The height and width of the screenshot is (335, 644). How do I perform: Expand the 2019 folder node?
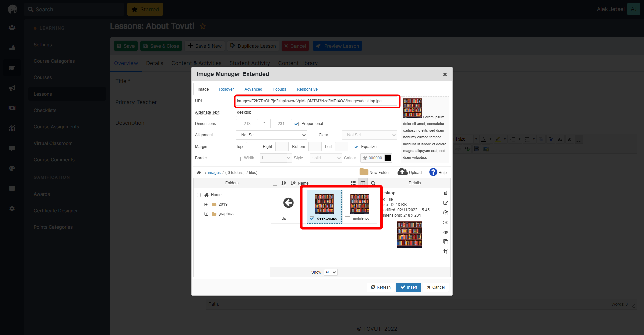(206, 204)
